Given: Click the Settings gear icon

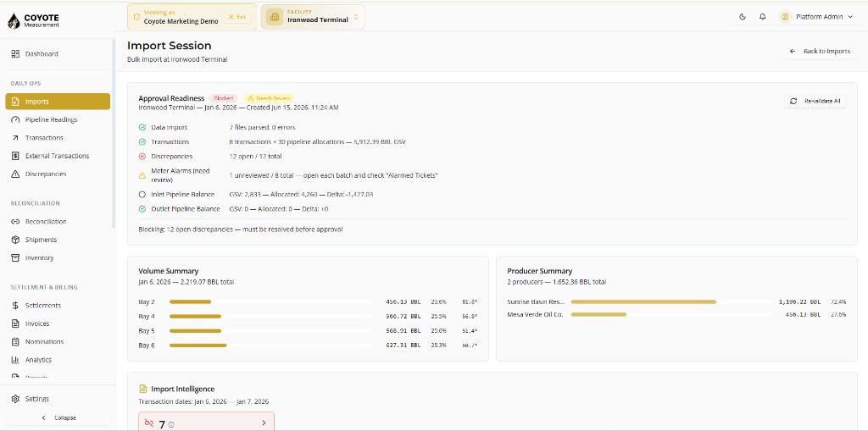Looking at the screenshot, I should (x=15, y=399).
